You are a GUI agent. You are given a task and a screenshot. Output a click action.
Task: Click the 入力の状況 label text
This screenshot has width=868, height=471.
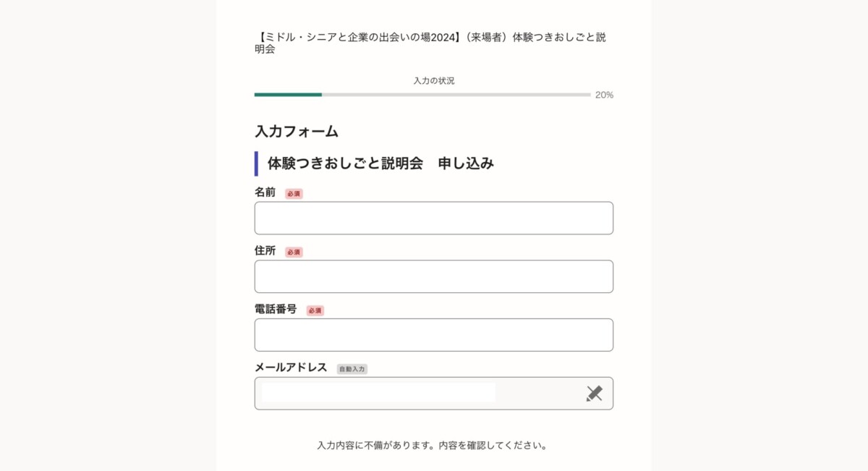coord(434,81)
